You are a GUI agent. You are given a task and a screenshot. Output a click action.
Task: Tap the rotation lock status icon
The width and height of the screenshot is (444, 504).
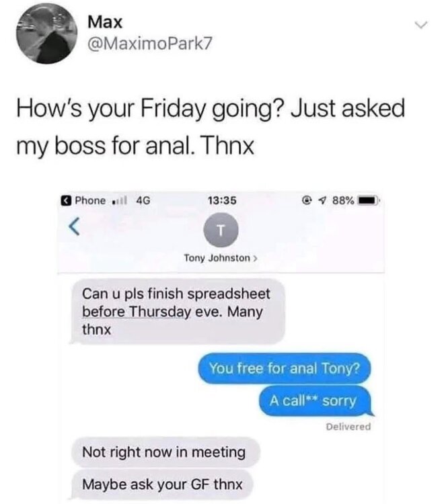[307, 201]
